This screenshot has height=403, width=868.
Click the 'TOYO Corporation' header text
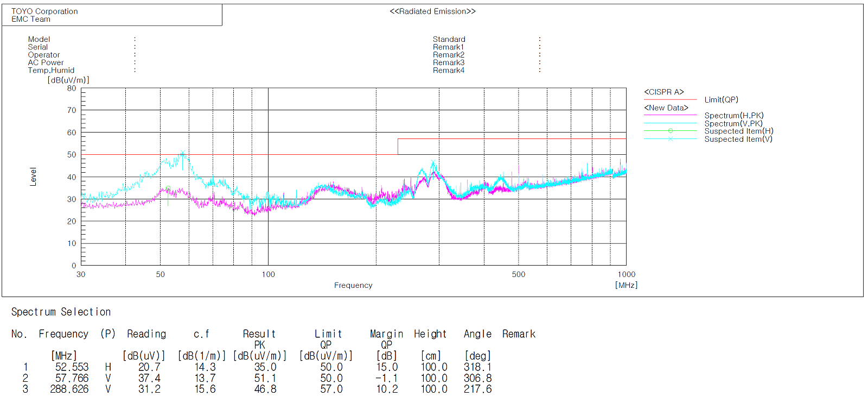click(44, 11)
